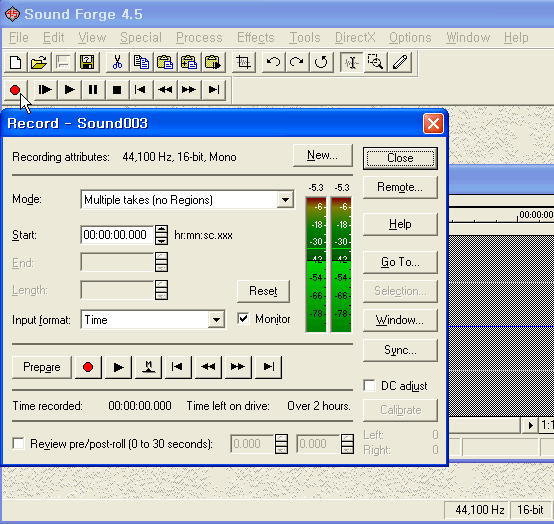Select the Edit tool waveform cursor icon
554x524 pixels.
pyautogui.click(x=351, y=63)
